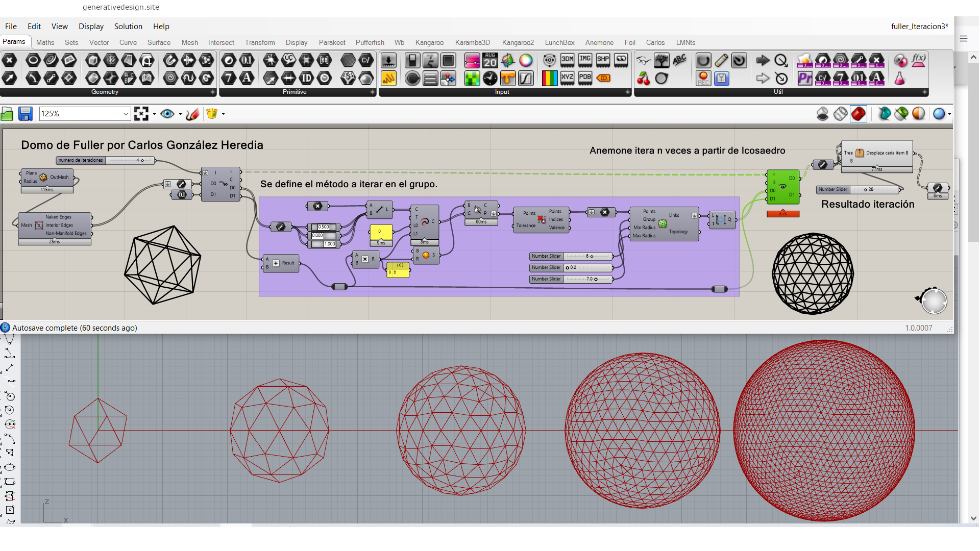Switch to wireframe preview mode
The image size is (980, 551).
(841, 114)
